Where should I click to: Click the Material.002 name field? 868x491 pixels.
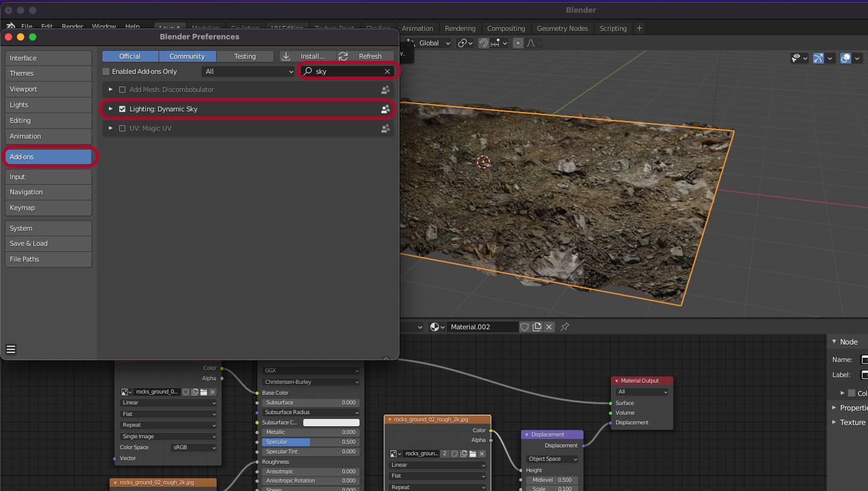(x=483, y=327)
